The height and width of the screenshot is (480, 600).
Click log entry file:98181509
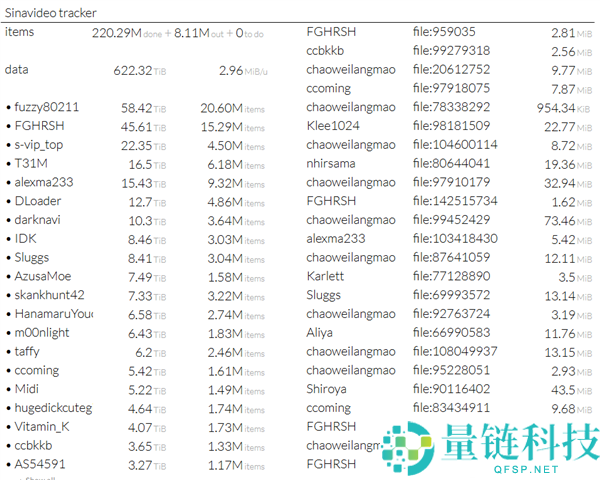click(452, 126)
